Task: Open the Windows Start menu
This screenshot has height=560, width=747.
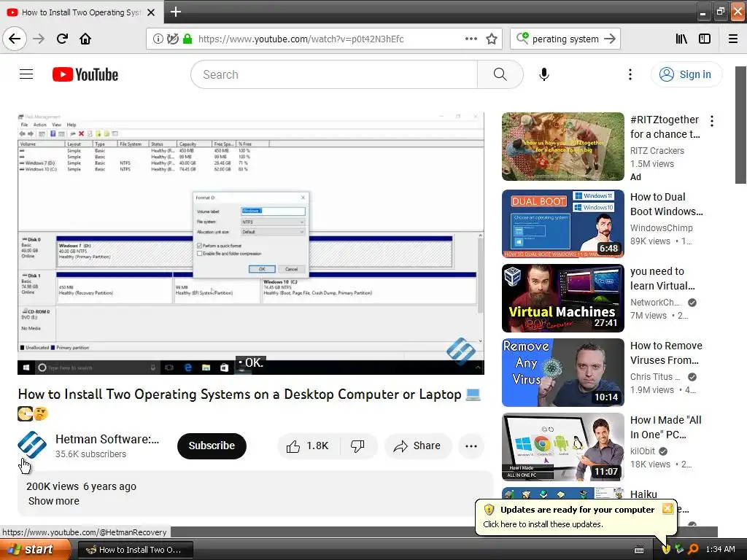Action: [x=35, y=550]
